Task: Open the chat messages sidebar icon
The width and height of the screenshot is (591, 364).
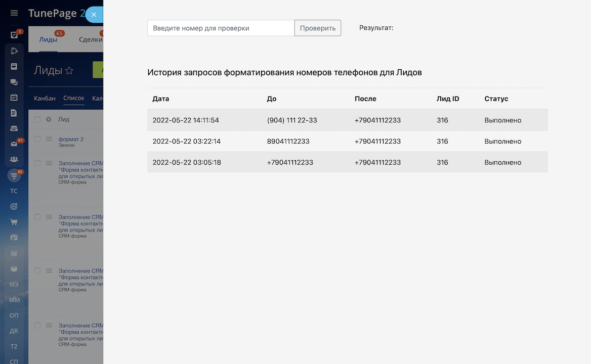Action: 14,82
